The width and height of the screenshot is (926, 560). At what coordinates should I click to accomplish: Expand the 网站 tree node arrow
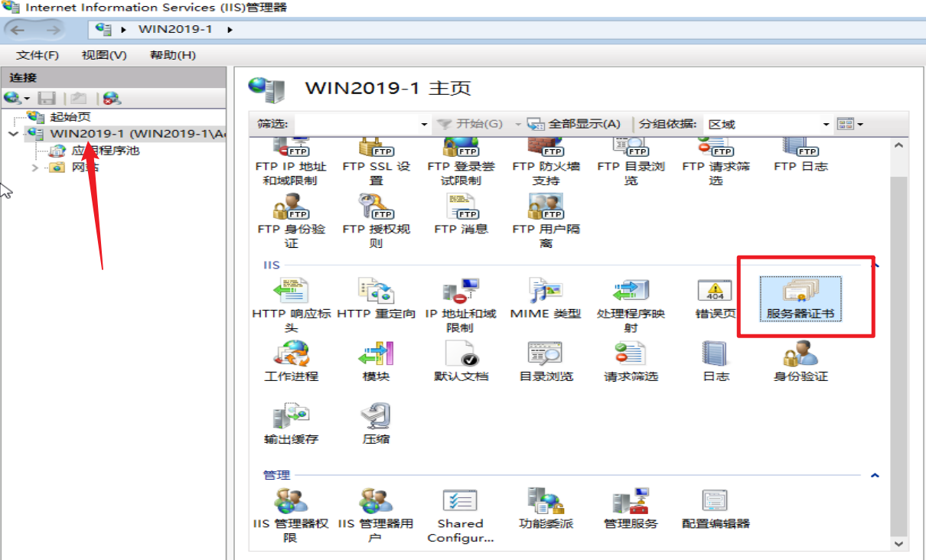35,168
